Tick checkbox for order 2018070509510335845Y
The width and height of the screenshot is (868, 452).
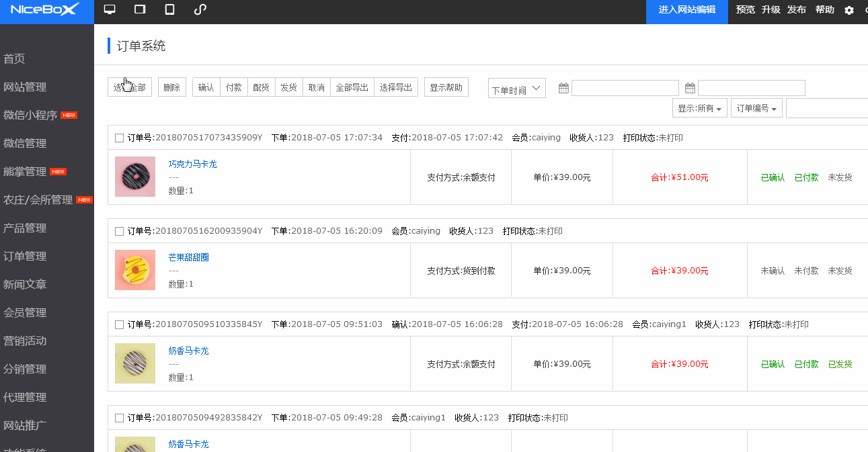coord(119,324)
